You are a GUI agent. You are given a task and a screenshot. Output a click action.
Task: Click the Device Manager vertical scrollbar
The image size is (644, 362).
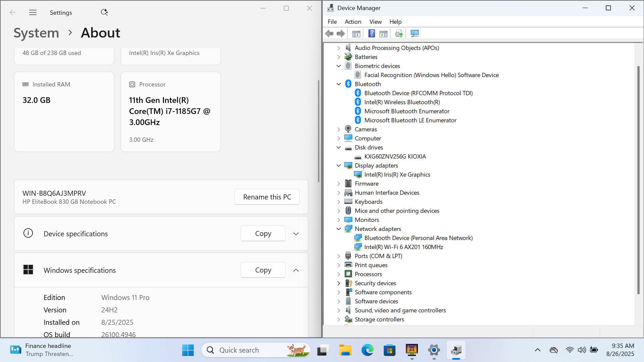pyautogui.click(x=638, y=180)
